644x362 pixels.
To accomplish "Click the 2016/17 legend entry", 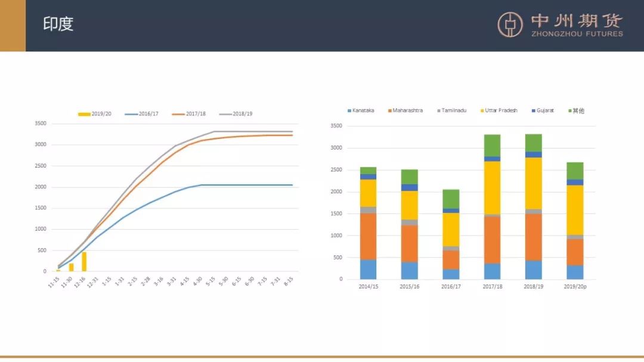I will [142, 114].
